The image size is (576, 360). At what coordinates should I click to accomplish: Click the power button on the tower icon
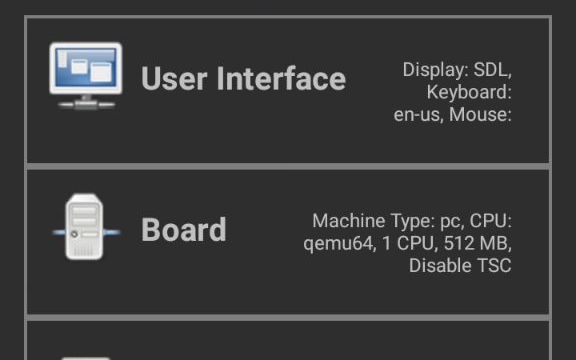tap(74, 234)
